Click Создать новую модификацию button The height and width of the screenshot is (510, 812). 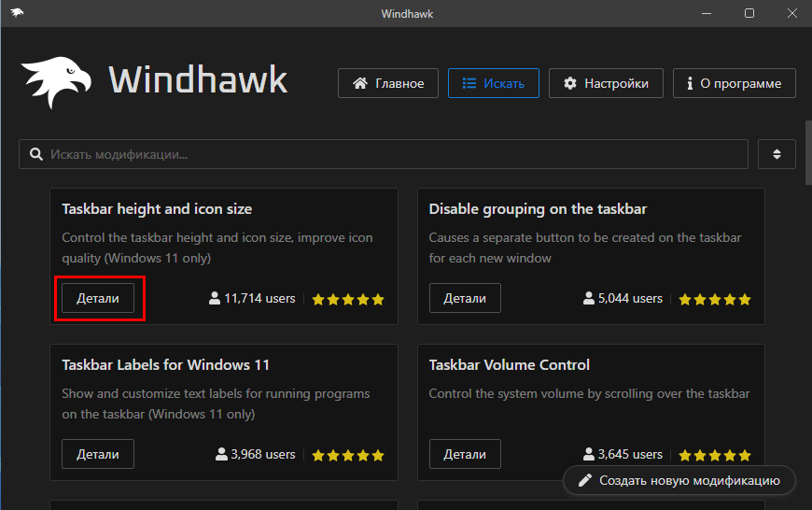point(679,480)
